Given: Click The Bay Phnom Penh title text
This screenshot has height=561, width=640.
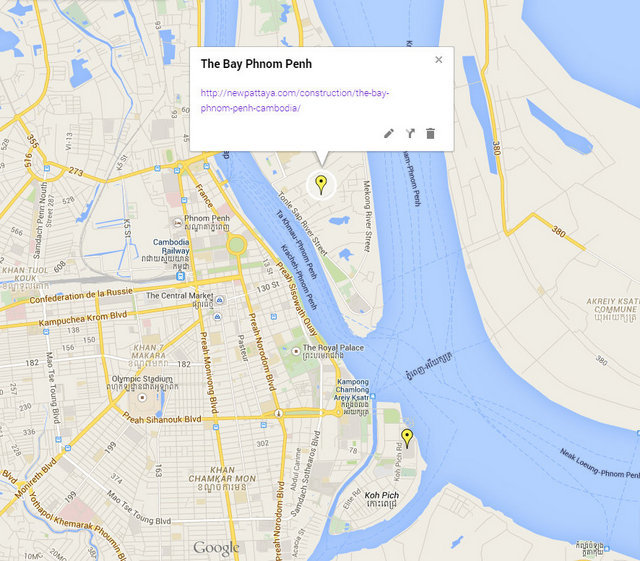Looking at the screenshot, I should pyautogui.click(x=256, y=64).
